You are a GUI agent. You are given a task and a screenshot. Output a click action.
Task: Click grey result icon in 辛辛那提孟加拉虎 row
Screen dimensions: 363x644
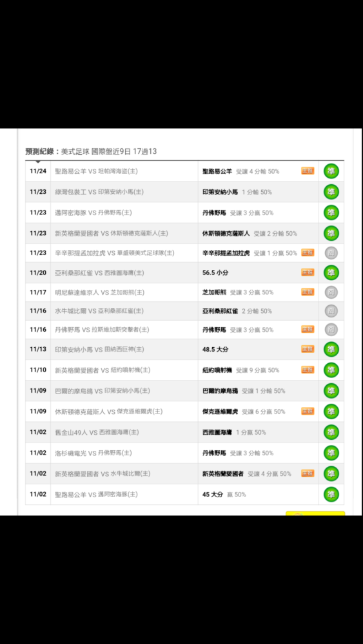(x=331, y=253)
